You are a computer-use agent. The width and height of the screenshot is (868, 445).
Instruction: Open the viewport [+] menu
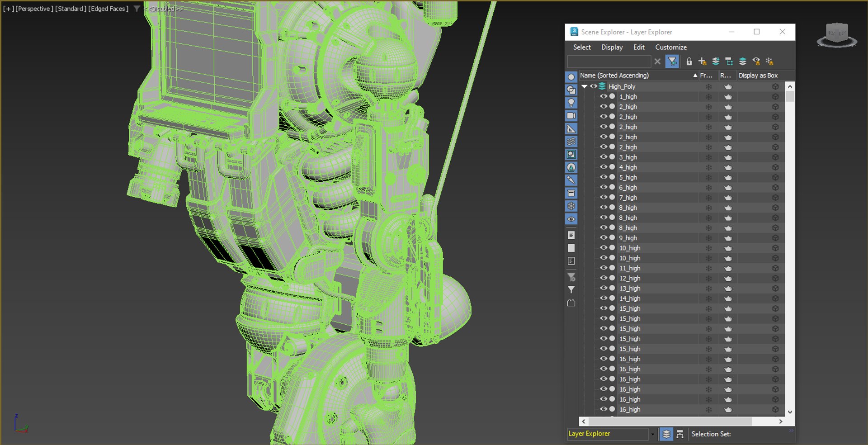pos(8,9)
